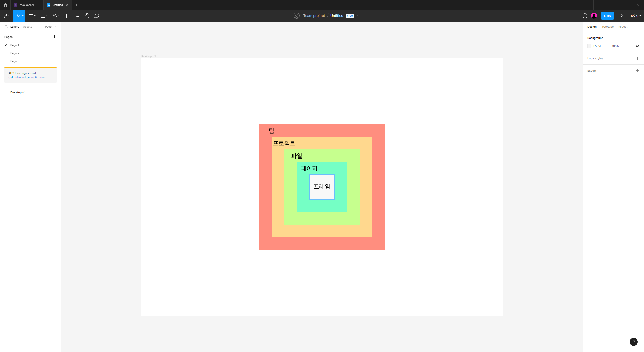Select the Desktop - 1 frame layer
This screenshot has width=644, height=352.
18,92
